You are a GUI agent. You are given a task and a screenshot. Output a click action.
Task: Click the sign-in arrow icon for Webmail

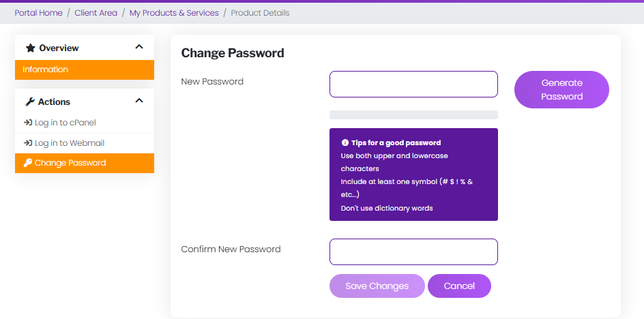pos(27,143)
